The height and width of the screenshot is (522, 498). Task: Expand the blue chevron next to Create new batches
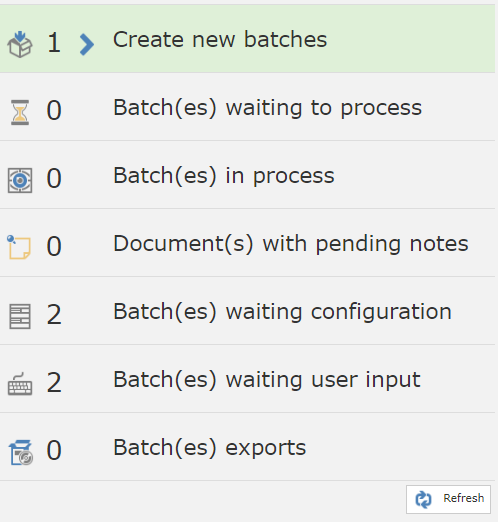[x=87, y=44]
